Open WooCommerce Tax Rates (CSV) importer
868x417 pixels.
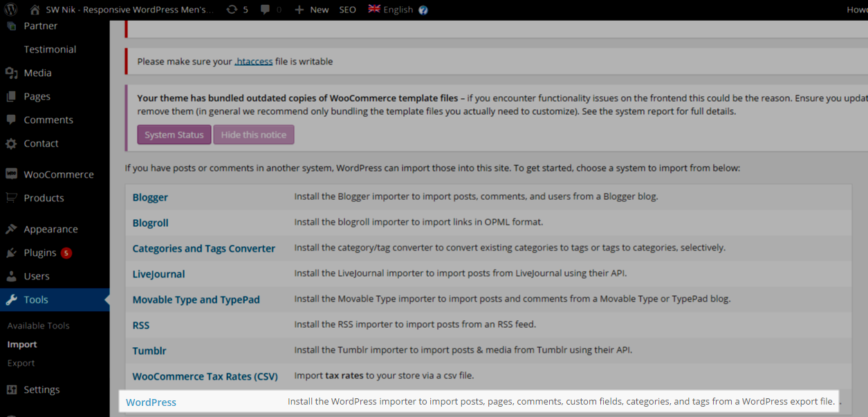coord(205,376)
